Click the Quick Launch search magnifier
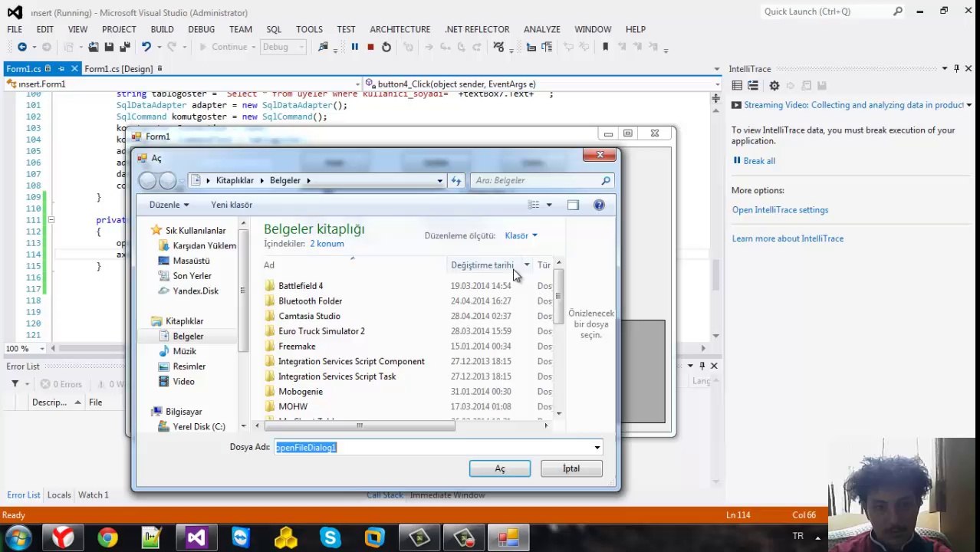The image size is (980, 552). [x=898, y=11]
